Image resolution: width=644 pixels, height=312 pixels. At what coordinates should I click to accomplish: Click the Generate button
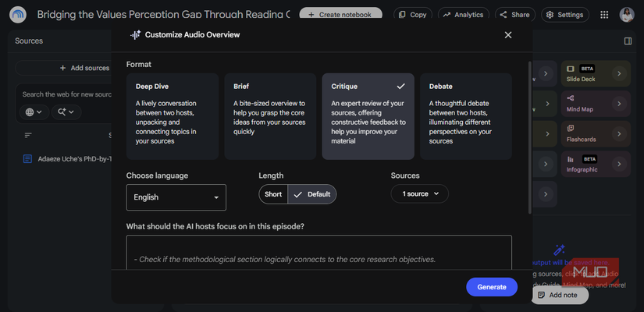point(492,287)
